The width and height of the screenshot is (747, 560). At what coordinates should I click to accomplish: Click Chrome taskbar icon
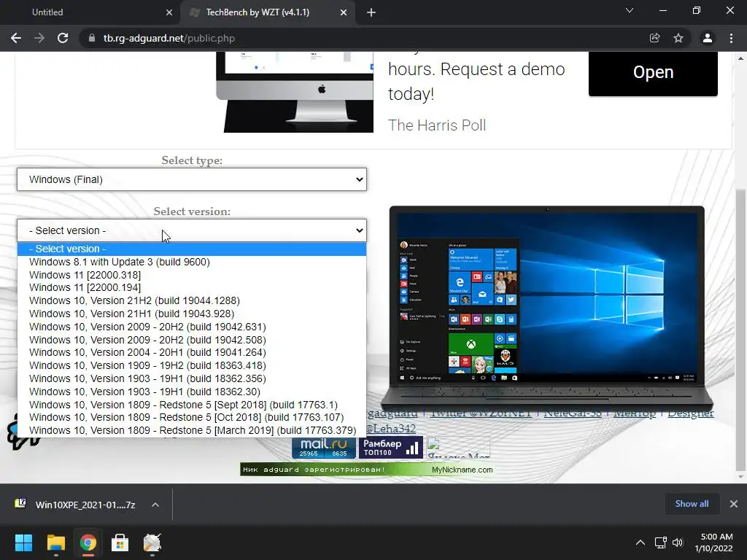[88, 542]
